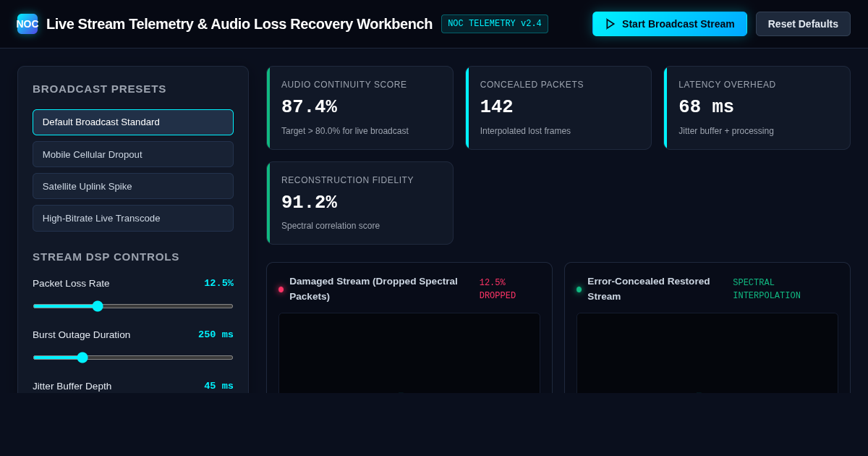Click the BROADCAST PRESETS heading

99,89
